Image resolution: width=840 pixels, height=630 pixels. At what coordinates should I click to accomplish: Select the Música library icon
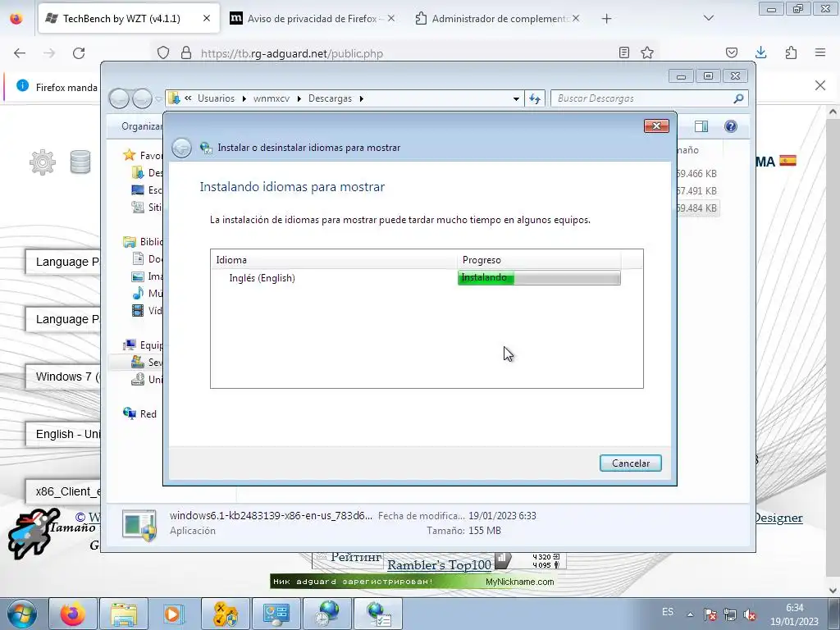(138, 293)
